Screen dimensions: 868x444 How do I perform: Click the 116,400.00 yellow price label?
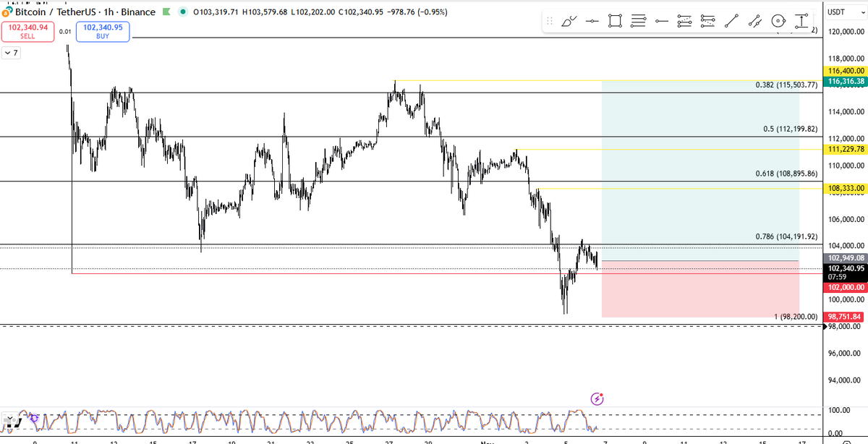(845, 71)
